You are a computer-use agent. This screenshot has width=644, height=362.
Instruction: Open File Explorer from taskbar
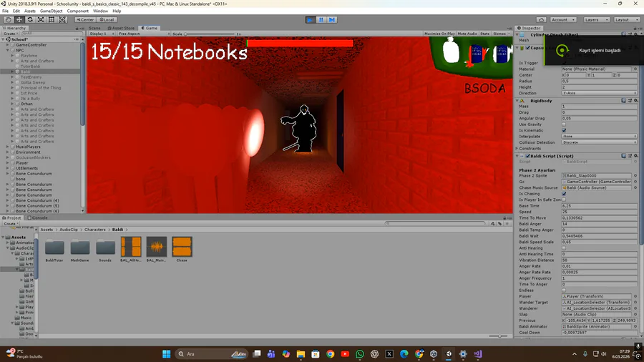pyautogui.click(x=301, y=354)
